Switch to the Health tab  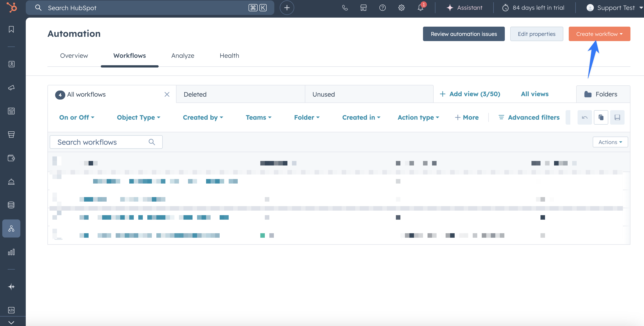click(x=229, y=56)
